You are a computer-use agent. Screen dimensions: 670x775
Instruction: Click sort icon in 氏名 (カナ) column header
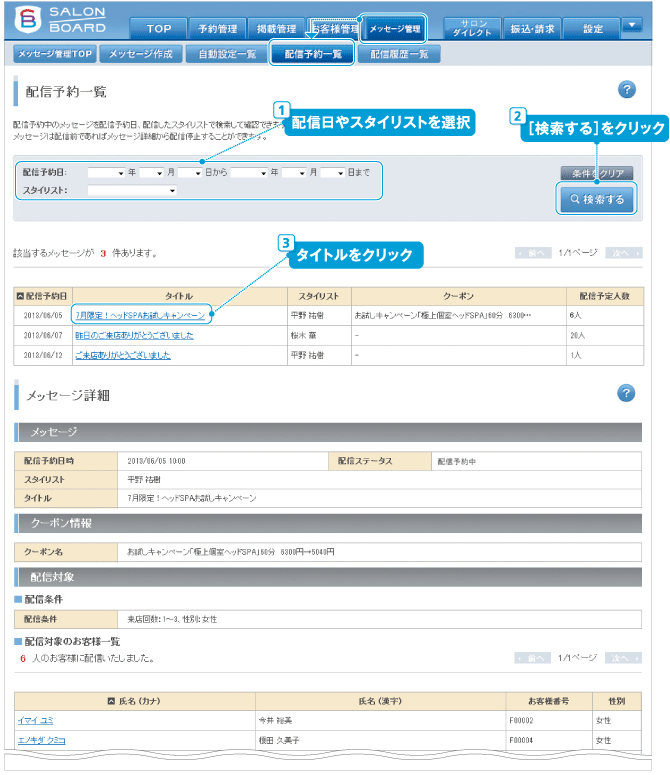(111, 701)
